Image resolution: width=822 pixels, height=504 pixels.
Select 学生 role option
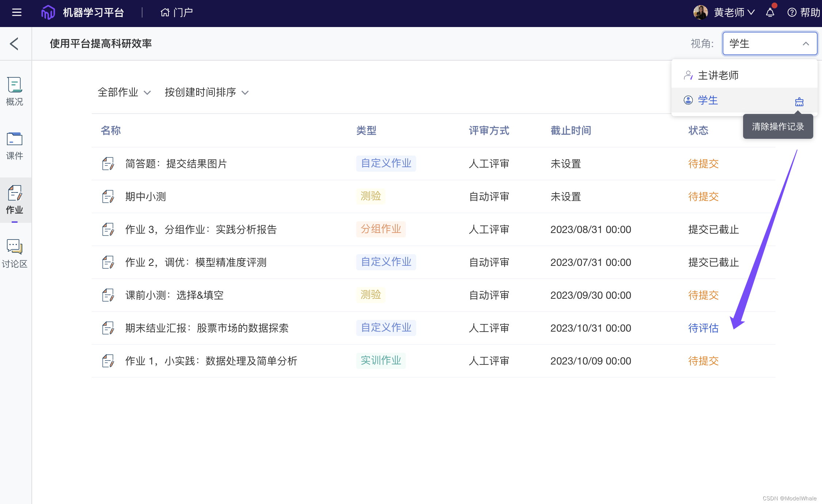click(708, 100)
